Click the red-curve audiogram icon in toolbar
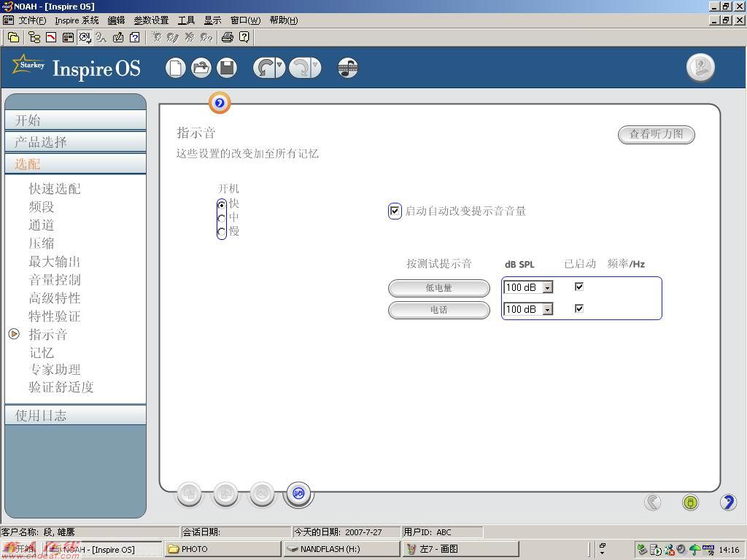747x560 pixels. pos(51,37)
